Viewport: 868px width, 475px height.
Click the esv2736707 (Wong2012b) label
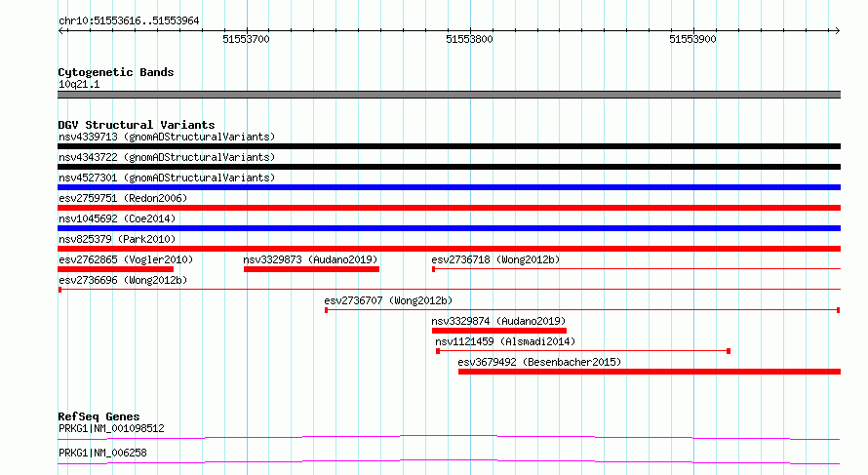(x=388, y=300)
